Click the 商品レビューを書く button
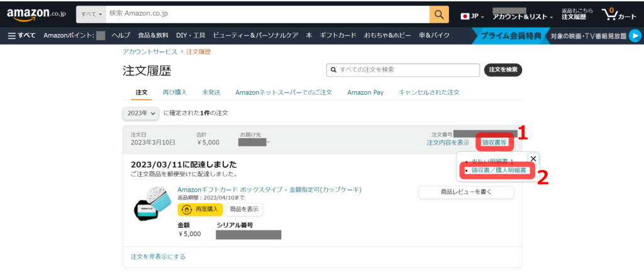This screenshot has height=280, width=644. tap(465, 193)
